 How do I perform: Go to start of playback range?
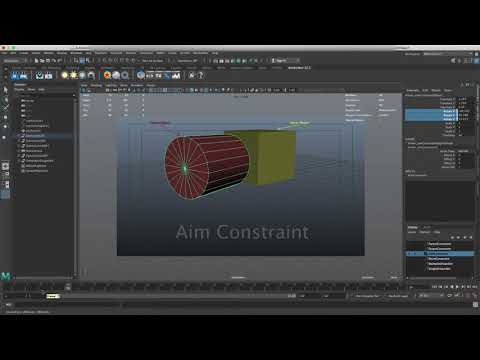[x=435, y=287]
